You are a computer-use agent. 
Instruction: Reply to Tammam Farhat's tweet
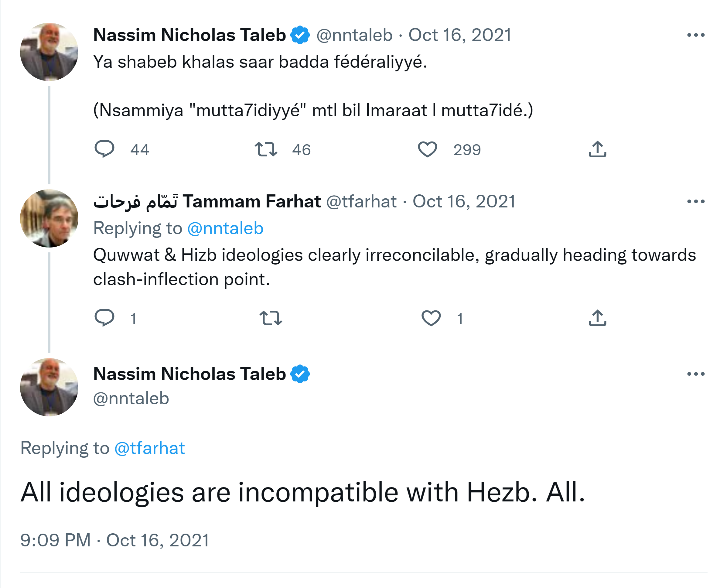pyautogui.click(x=104, y=318)
